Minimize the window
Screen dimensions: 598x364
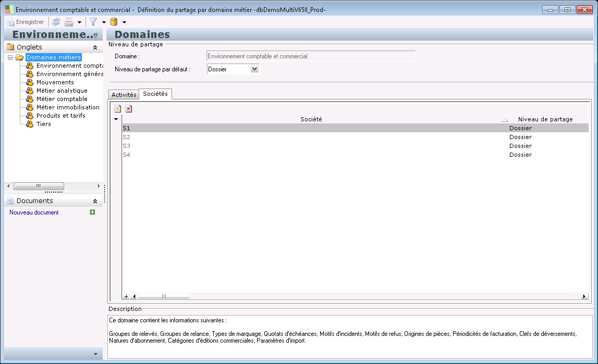(550, 9)
